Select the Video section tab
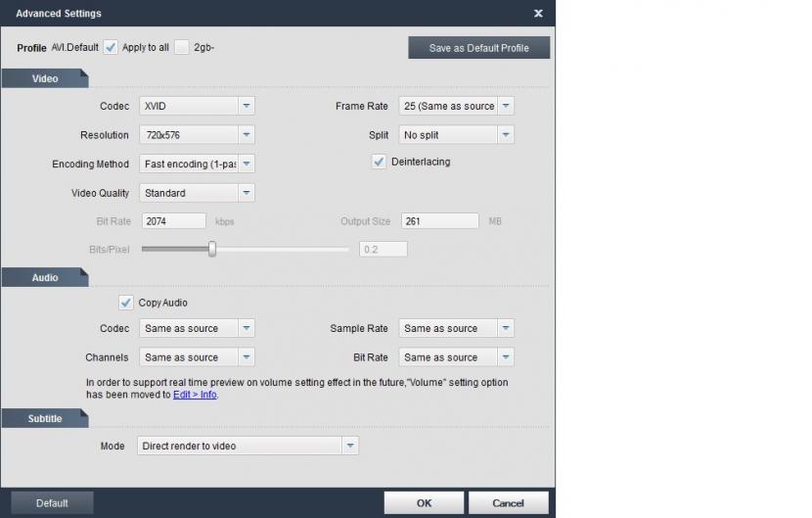 tap(45, 78)
